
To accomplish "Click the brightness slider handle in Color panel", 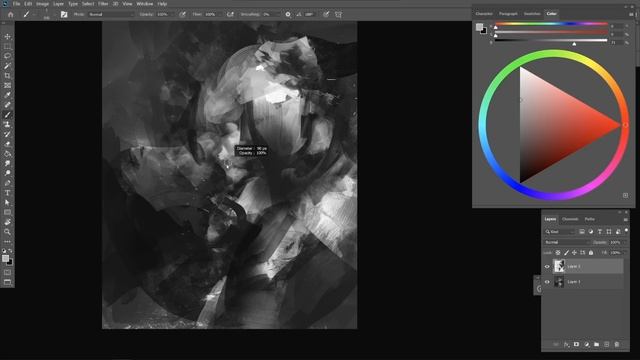I will (x=574, y=43).
